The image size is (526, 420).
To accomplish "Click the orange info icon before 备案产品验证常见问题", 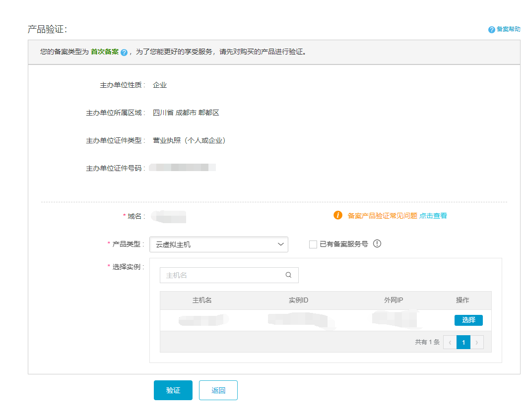I will pos(338,215).
